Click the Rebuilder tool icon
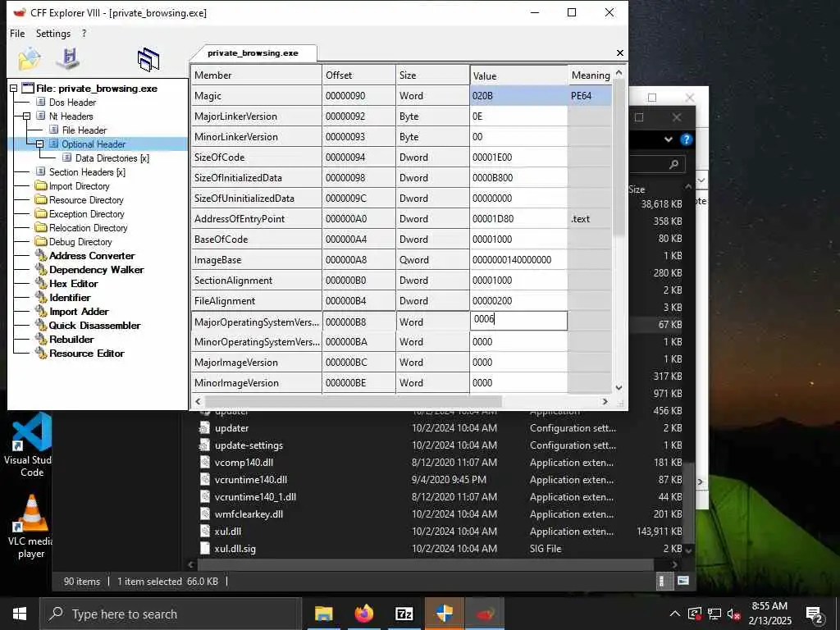 41,339
